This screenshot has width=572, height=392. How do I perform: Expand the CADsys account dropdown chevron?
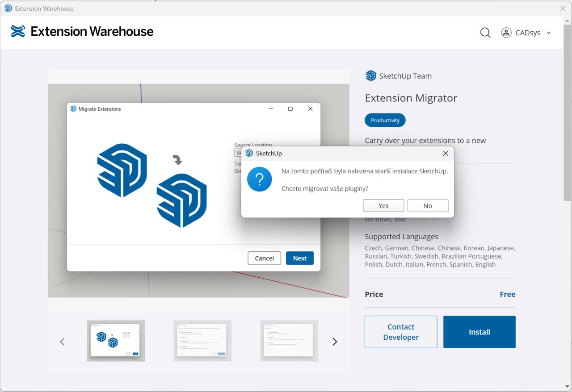click(x=549, y=33)
